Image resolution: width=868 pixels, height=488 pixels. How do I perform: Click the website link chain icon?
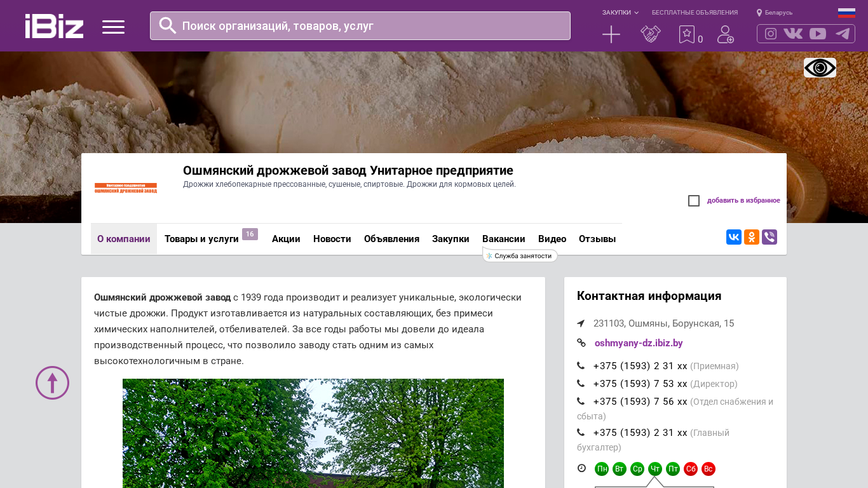581,342
